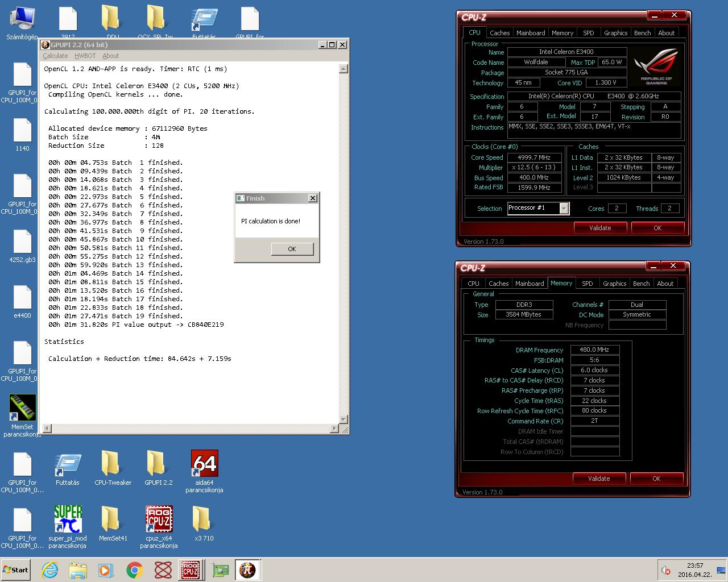The width and height of the screenshot is (728, 582).
Task: Open the OCX_SPi_Tw folder icon
Action: tap(155, 22)
